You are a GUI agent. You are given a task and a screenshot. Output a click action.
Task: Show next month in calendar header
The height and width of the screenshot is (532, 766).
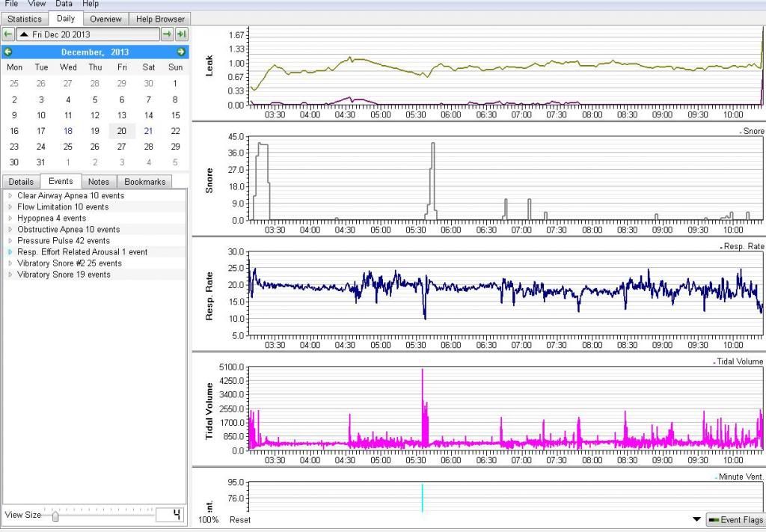(181, 52)
